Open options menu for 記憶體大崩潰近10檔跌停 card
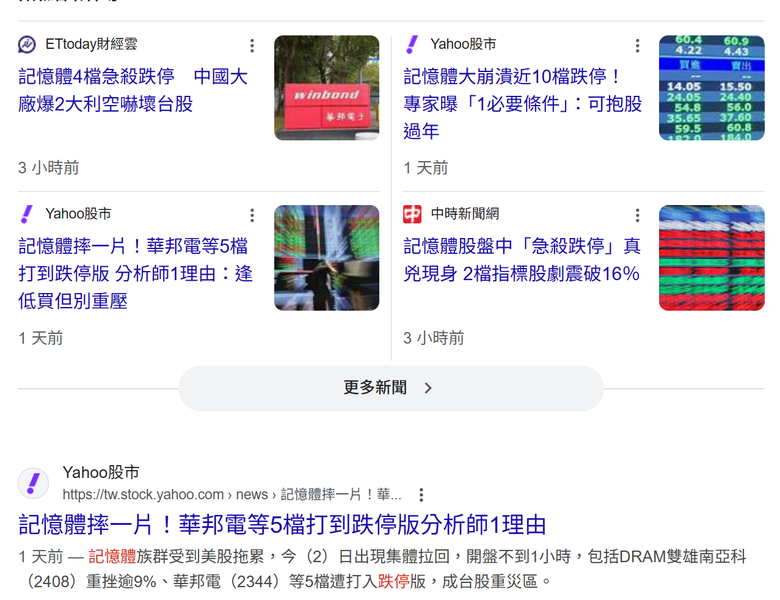Image resolution: width=780 pixels, height=600 pixels. coord(637,46)
